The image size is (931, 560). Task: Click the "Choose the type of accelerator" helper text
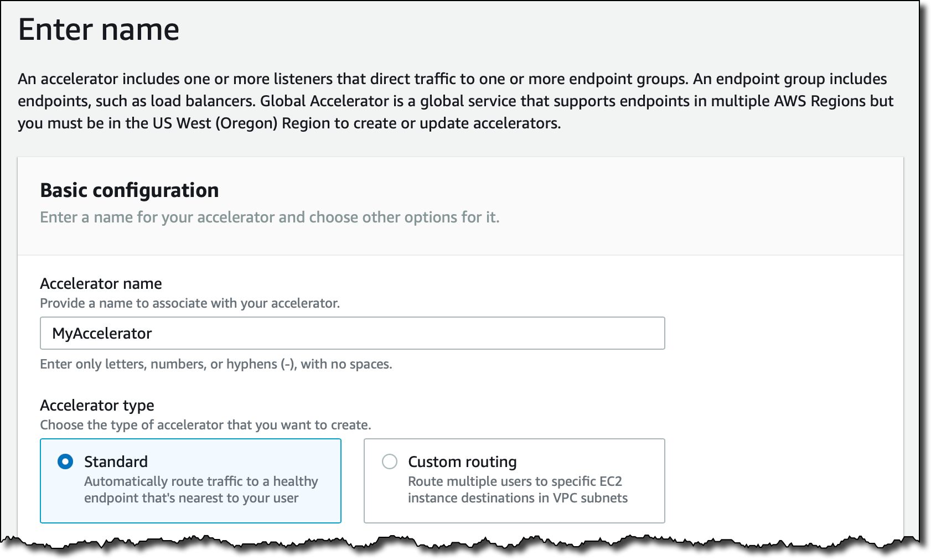click(205, 425)
